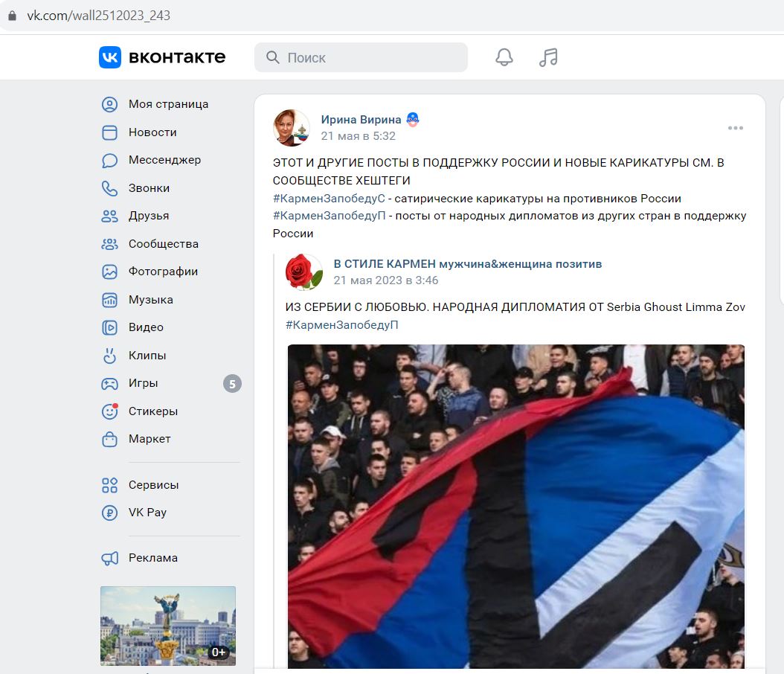
Task: Open the Games controller icon
Action: click(109, 384)
